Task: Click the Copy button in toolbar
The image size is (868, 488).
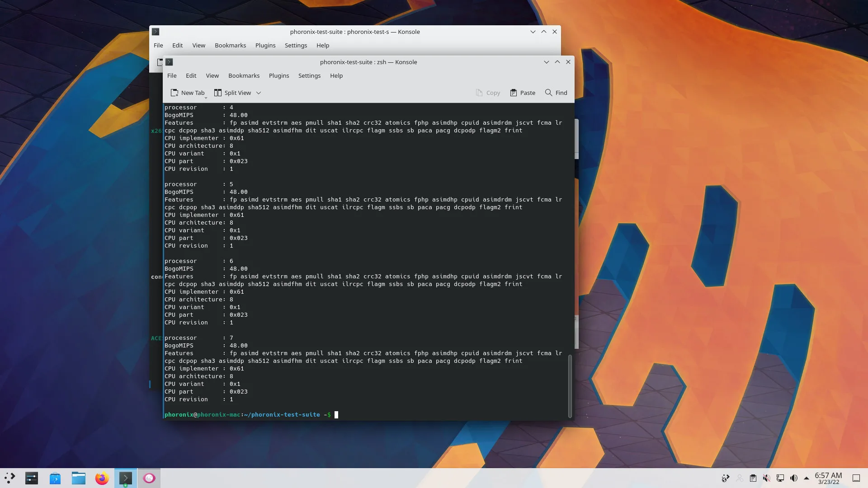Action: 488,92
